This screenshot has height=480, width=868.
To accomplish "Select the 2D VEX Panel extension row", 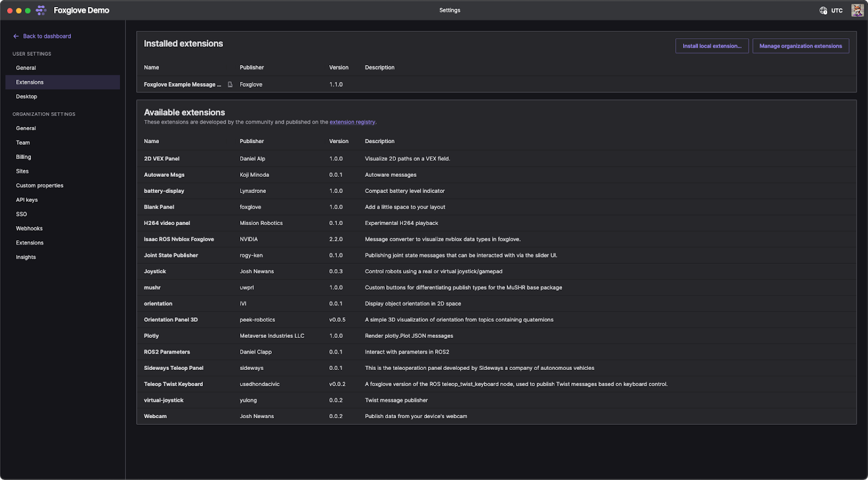I will [162, 159].
